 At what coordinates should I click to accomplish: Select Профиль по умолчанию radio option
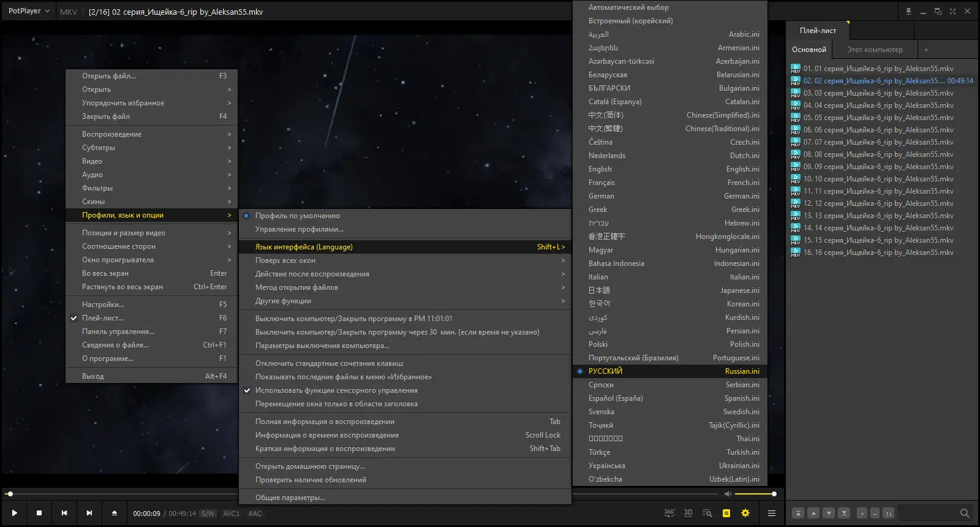pyautogui.click(x=298, y=216)
